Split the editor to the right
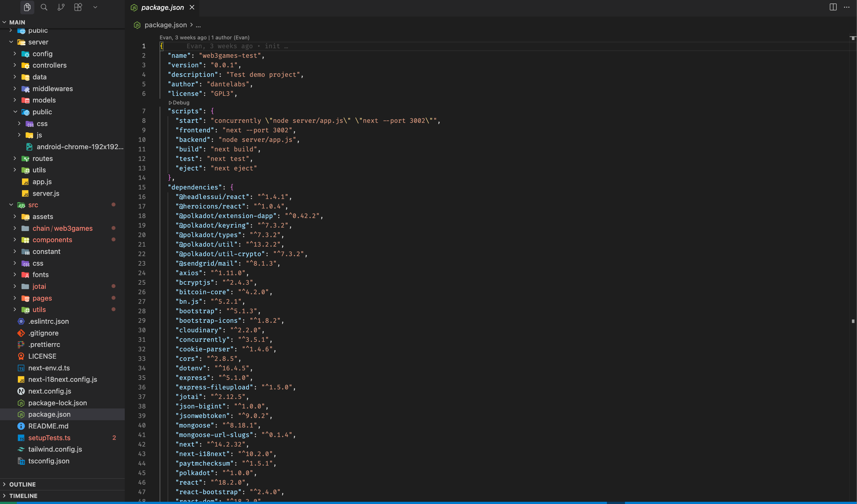This screenshot has width=857, height=504. 833,7
